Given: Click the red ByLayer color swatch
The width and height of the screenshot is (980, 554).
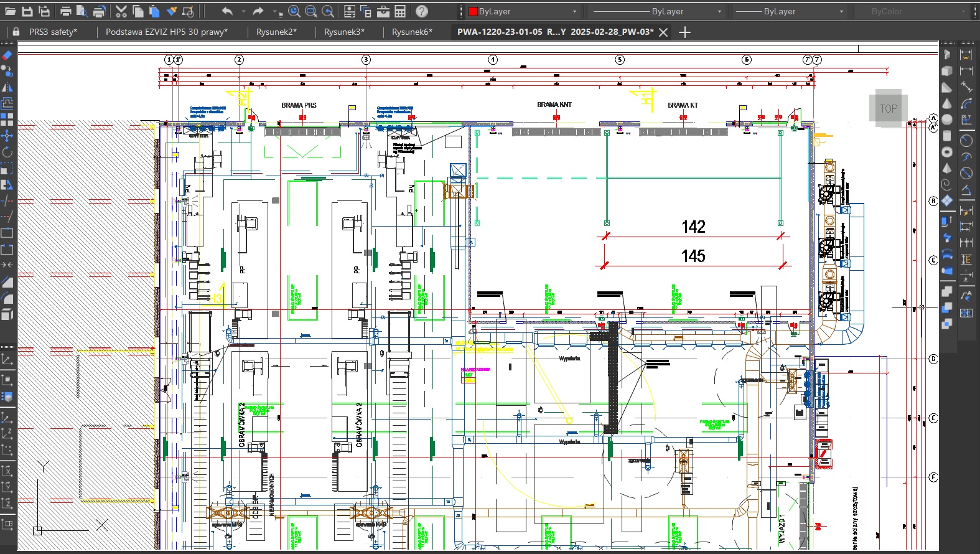Looking at the screenshot, I should click(x=473, y=11).
